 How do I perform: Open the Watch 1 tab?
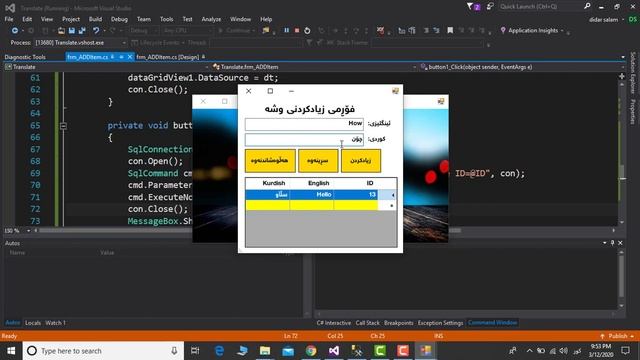pos(56,323)
